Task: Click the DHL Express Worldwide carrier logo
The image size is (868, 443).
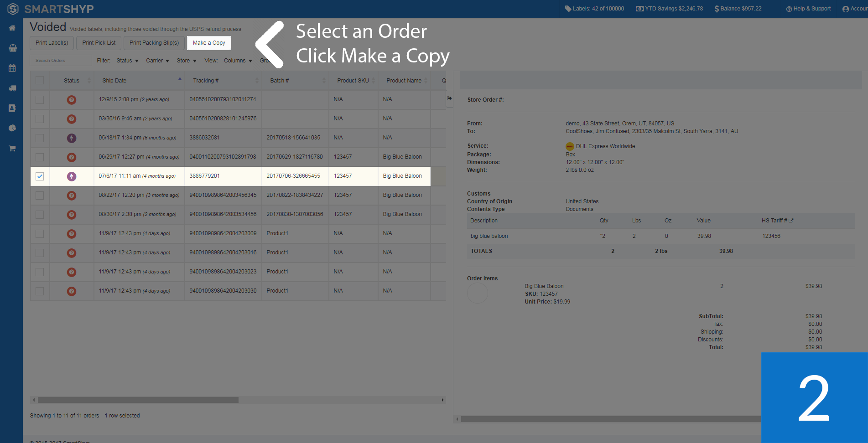Action: coord(570,146)
